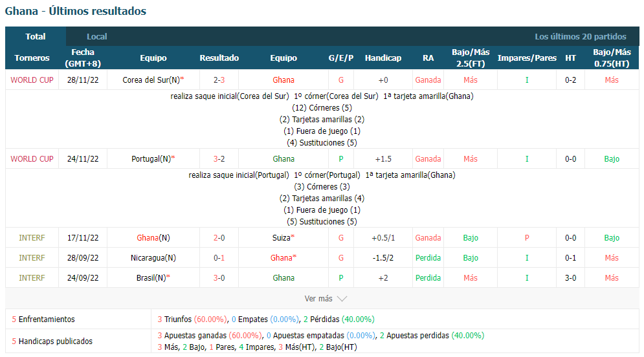Switch to the Total tab
644x357 pixels.
point(36,36)
